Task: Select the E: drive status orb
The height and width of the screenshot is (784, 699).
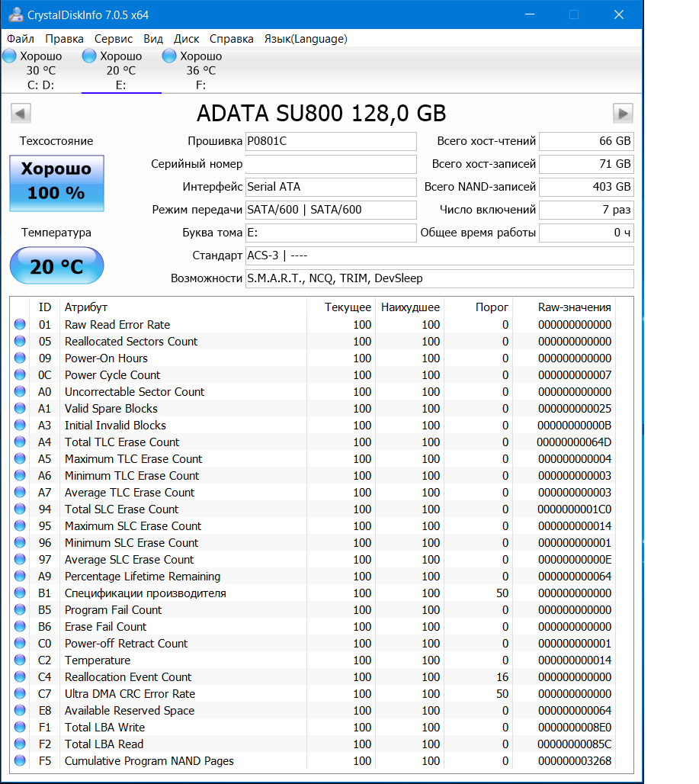Action: pos(89,56)
